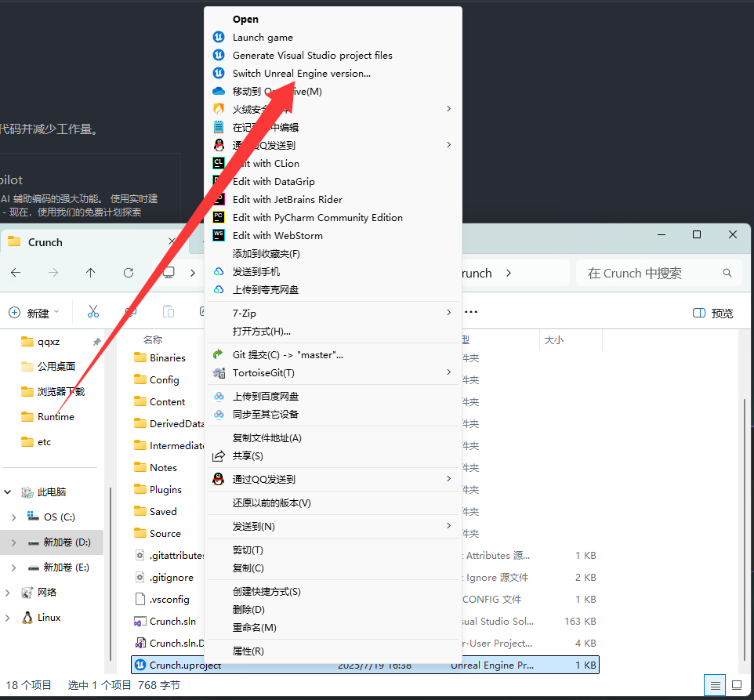Click the QQ penguin icon near 还原以前的版本
754x700 pixels.
pos(219,479)
